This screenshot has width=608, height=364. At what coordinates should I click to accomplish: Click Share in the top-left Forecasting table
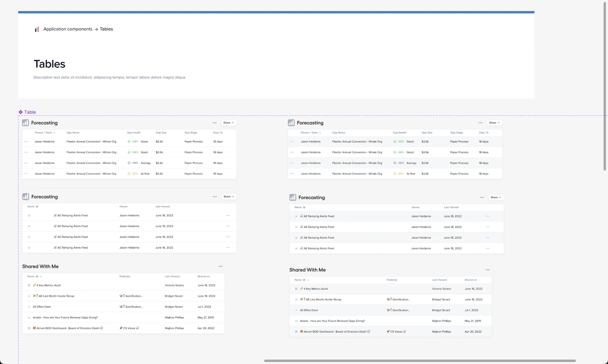pyautogui.click(x=229, y=123)
